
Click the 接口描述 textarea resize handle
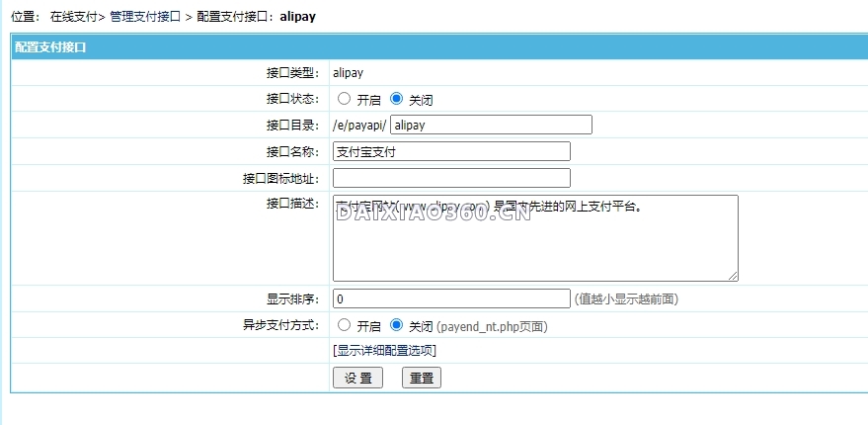coord(733,276)
